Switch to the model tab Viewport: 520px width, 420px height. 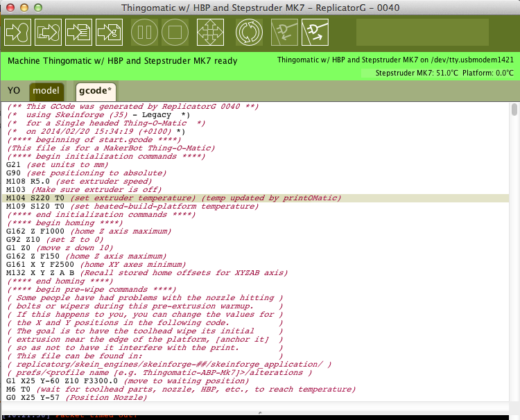46,91
